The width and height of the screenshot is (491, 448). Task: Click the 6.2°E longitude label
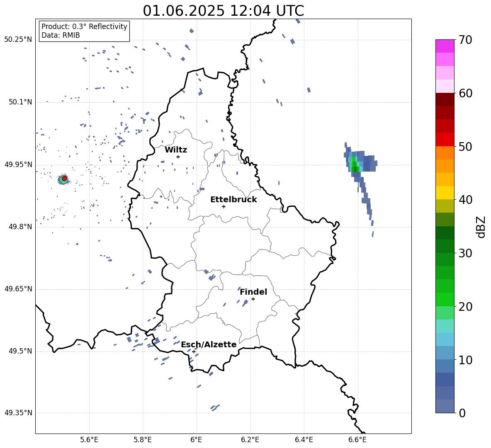(x=250, y=440)
